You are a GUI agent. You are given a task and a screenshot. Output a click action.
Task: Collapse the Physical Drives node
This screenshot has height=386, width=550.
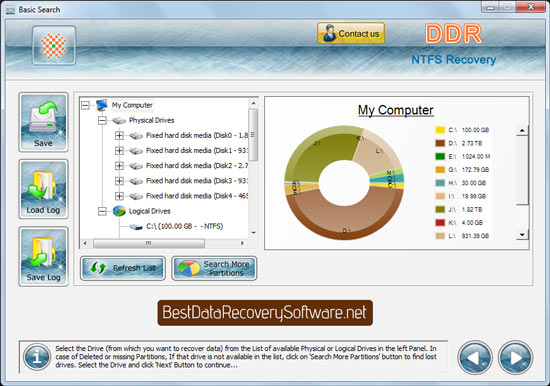pyautogui.click(x=102, y=120)
